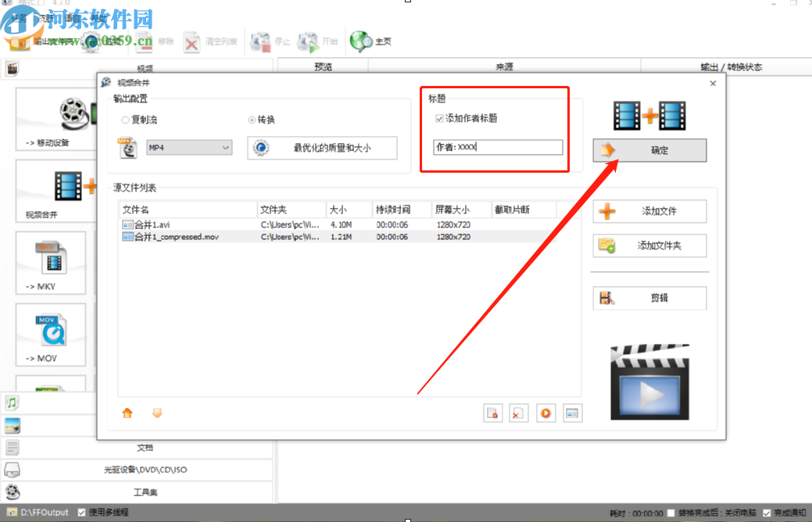Toggle the 完成通知 checkbox
This screenshot has width=812, height=522.
point(767,513)
